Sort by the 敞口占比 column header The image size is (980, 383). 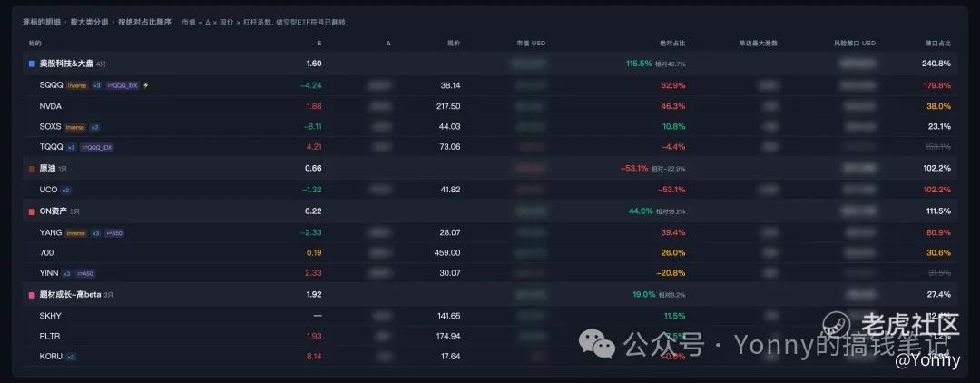[938, 44]
